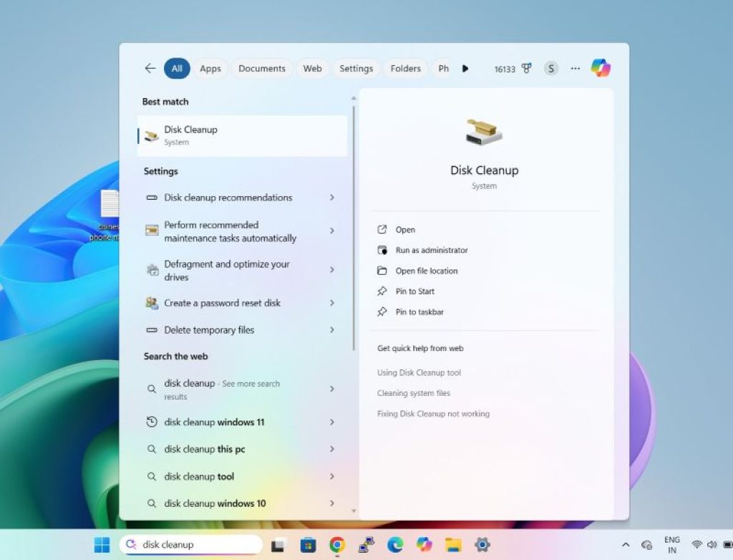Click the account avatar labeled S

(550, 68)
